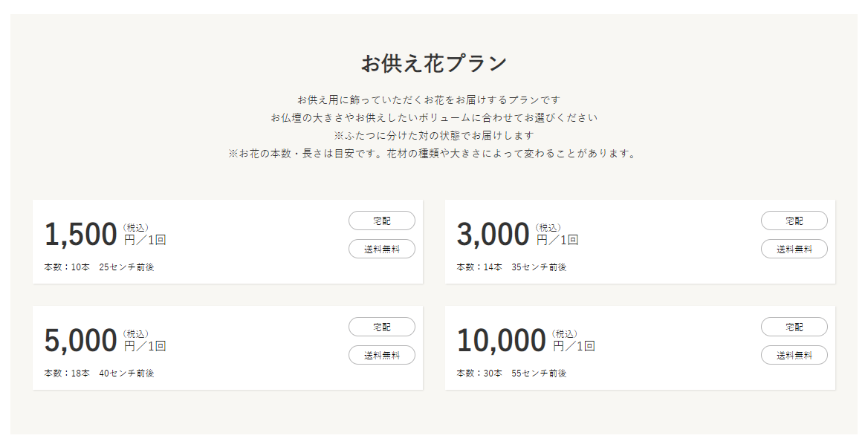Select the 5,000円 plan price
This screenshot has height=447, width=868.
pyautogui.click(x=81, y=341)
